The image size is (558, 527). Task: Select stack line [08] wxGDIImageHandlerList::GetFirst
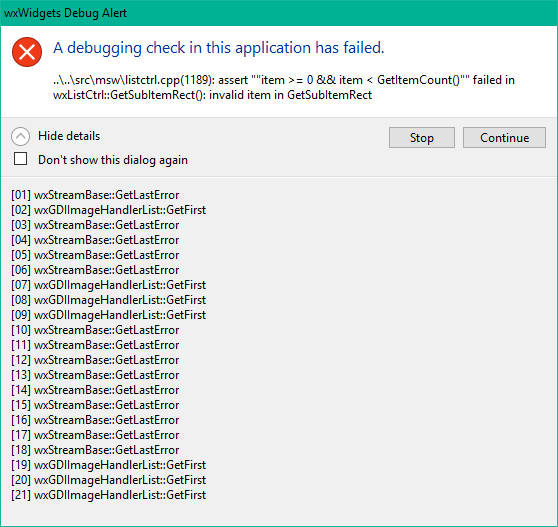tap(109, 300)
